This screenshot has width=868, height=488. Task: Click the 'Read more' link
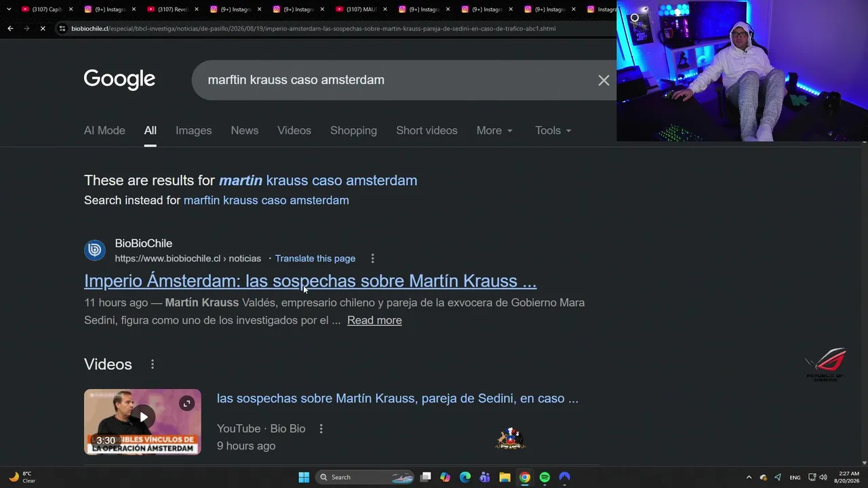coord(374,321)
